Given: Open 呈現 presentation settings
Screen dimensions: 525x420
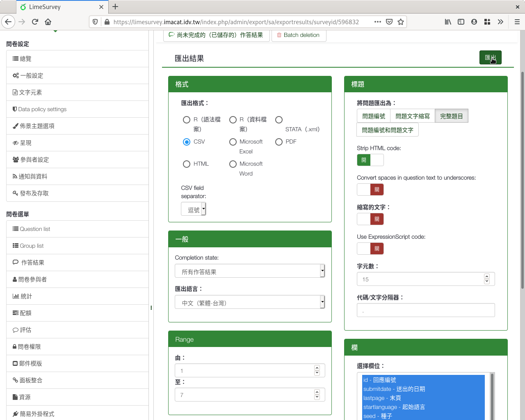Looking at the screenshot, I should (x=78, y=143).
